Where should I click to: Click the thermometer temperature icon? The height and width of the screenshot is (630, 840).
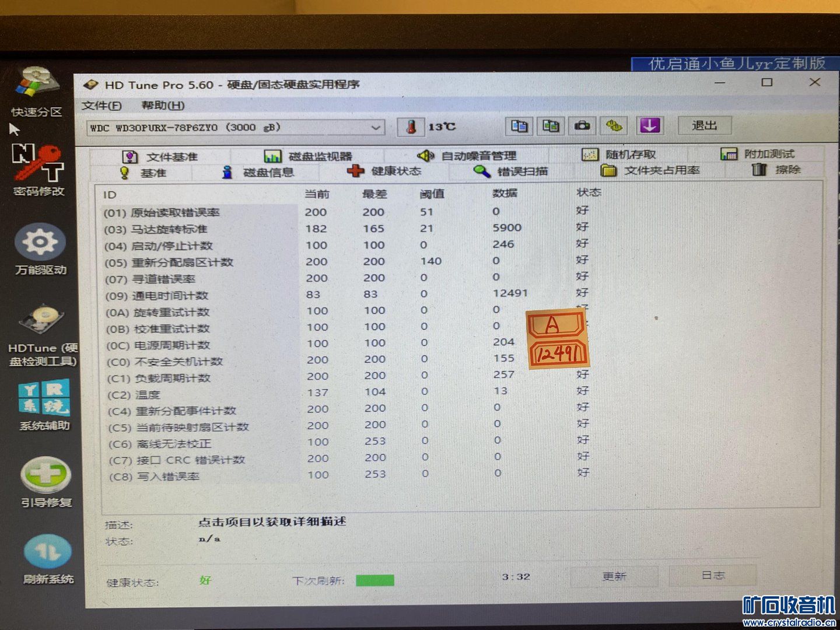pos(411,127)
